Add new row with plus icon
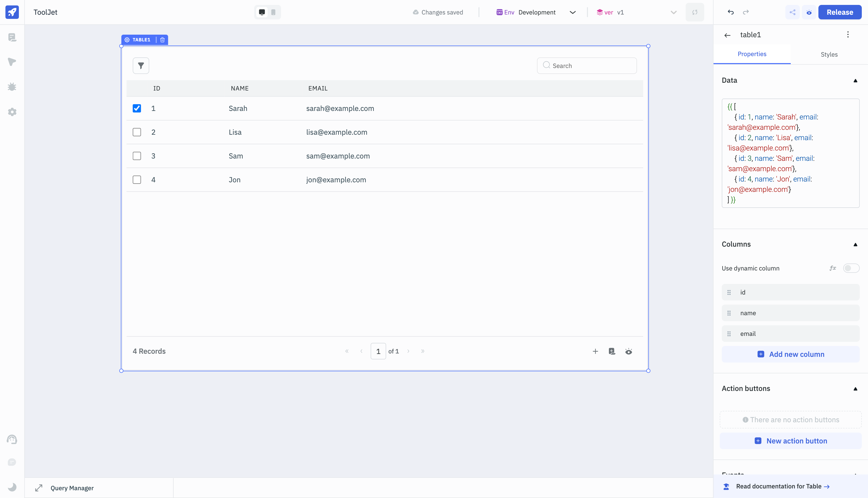This screenshot has height=498, width=868. coord(595,351)
